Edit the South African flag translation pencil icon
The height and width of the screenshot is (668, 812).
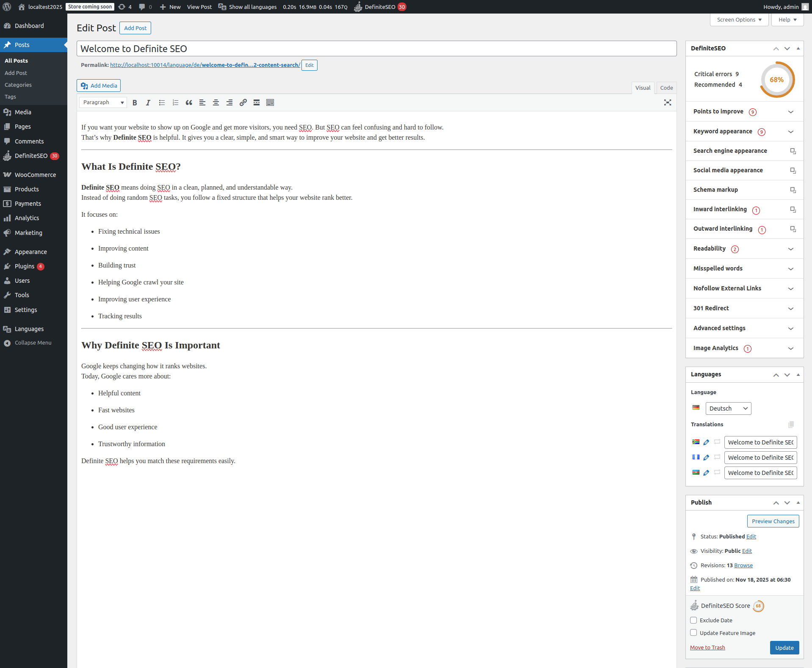pos(706,442)
